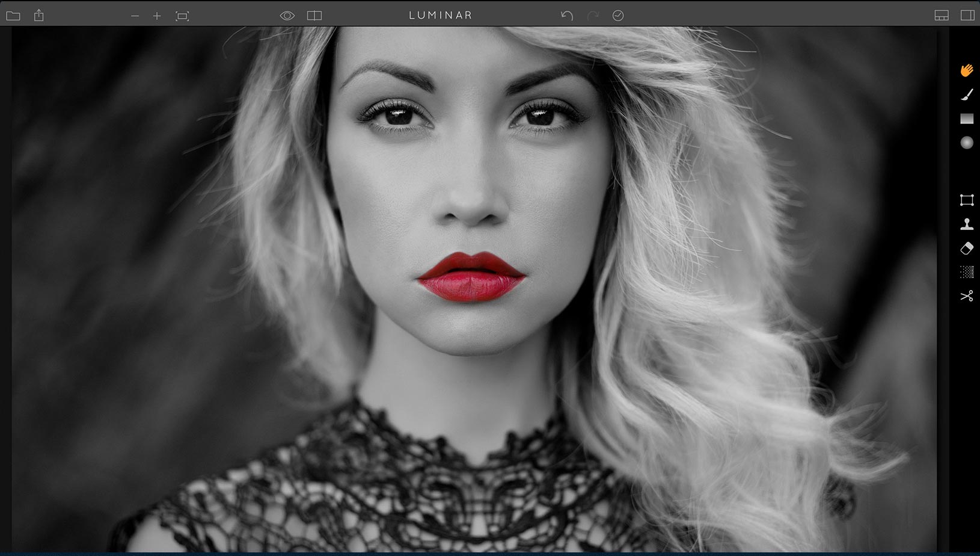Pick the Radial Mask tool
980x556 pixels.
[966, 143]
